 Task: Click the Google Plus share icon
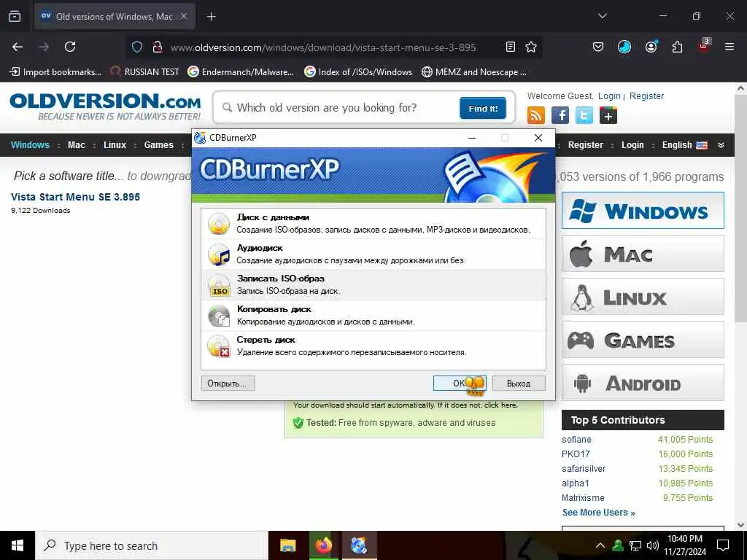coord(608,115)
